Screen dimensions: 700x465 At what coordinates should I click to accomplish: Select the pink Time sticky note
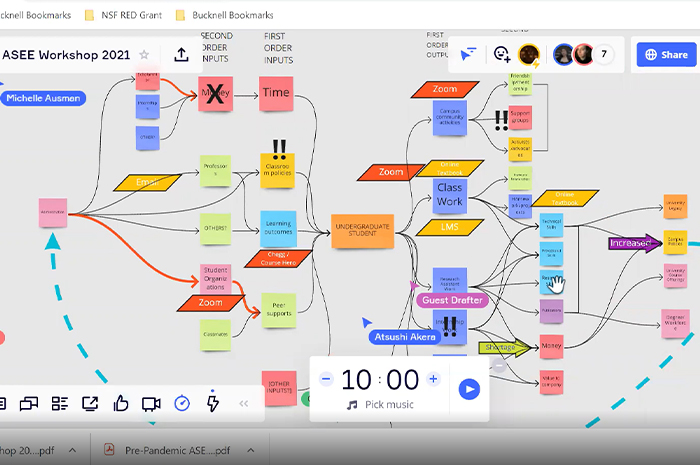click(276, 93)
